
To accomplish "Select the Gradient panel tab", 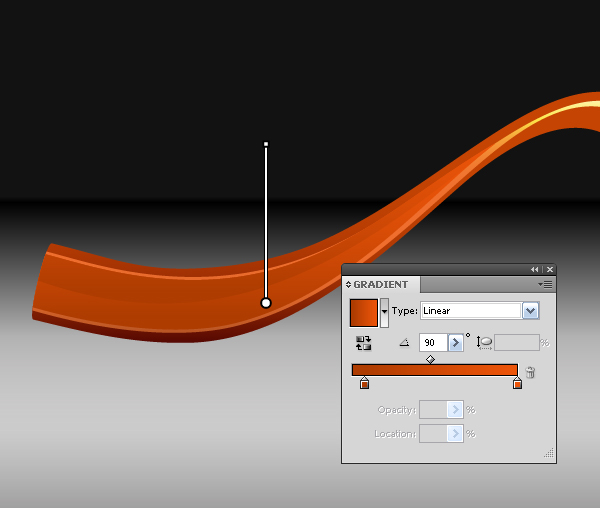I will (381, 285).
